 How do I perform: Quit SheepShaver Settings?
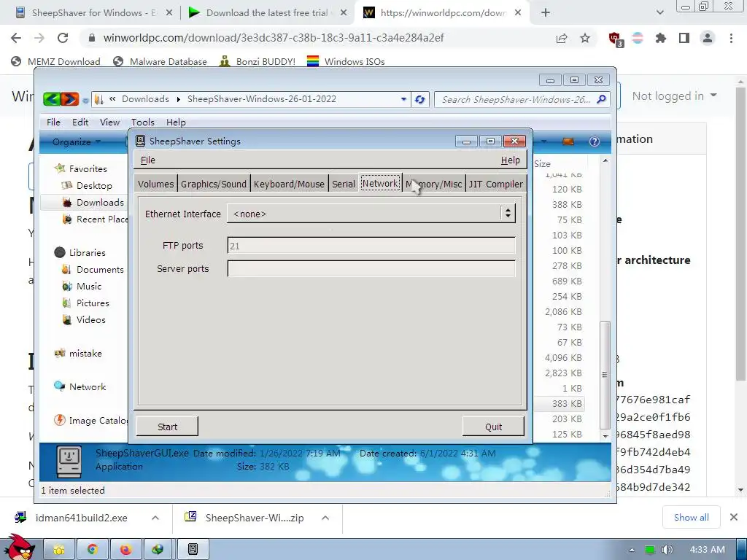(x=494, y=427)
